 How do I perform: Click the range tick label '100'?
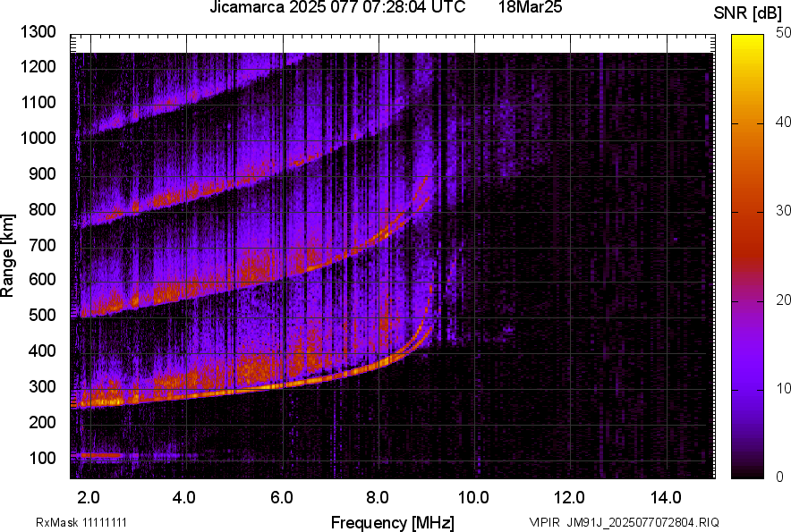coord(42,458)
